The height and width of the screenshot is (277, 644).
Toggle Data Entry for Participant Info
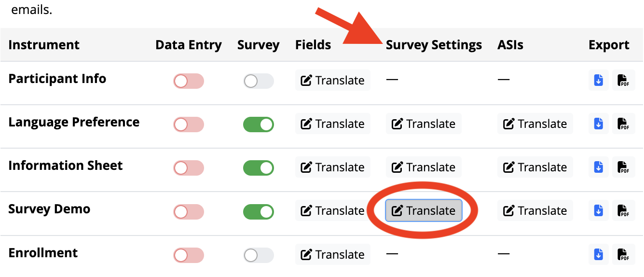189,81
